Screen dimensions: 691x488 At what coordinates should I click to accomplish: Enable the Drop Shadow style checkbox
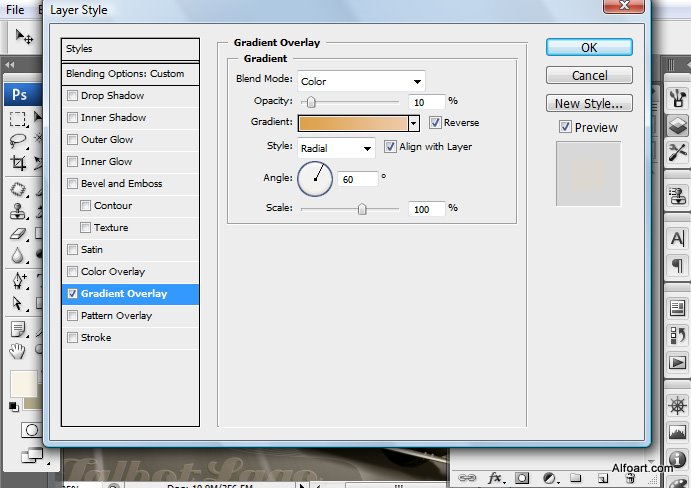[x=72, y=96]
